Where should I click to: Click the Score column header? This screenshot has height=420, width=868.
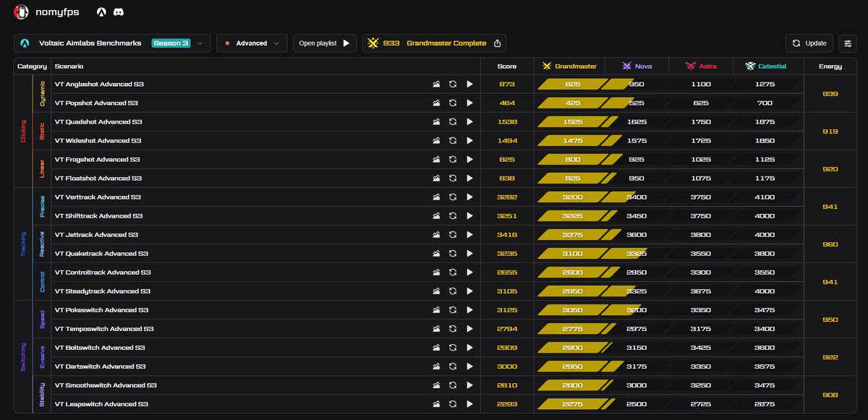507,66
